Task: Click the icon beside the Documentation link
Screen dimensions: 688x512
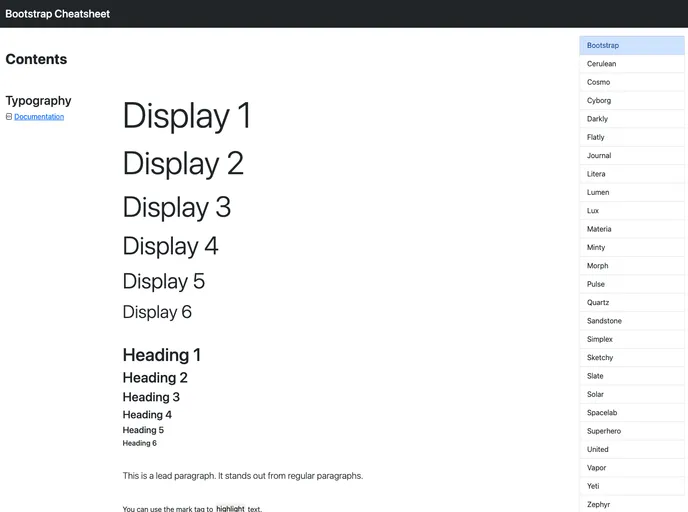Action: click(x=9, y=117)
